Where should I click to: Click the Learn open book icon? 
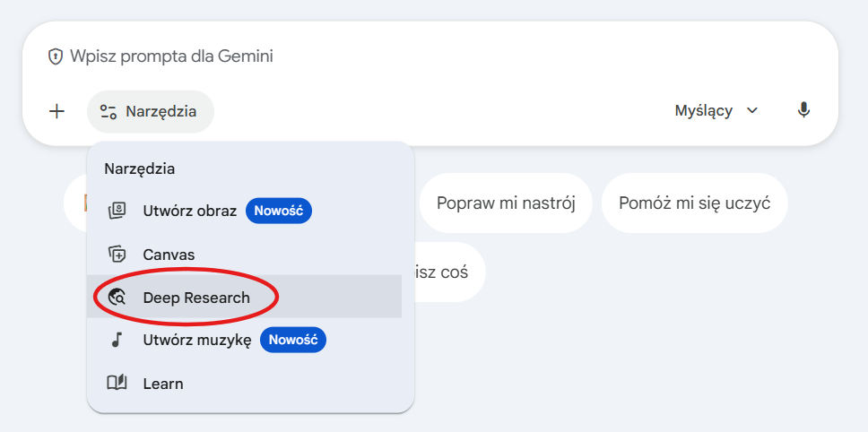(x=117, y=383)
